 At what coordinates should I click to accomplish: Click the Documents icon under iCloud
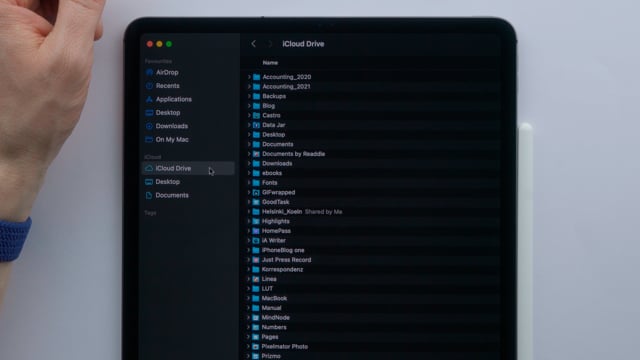tap(149, 196)
